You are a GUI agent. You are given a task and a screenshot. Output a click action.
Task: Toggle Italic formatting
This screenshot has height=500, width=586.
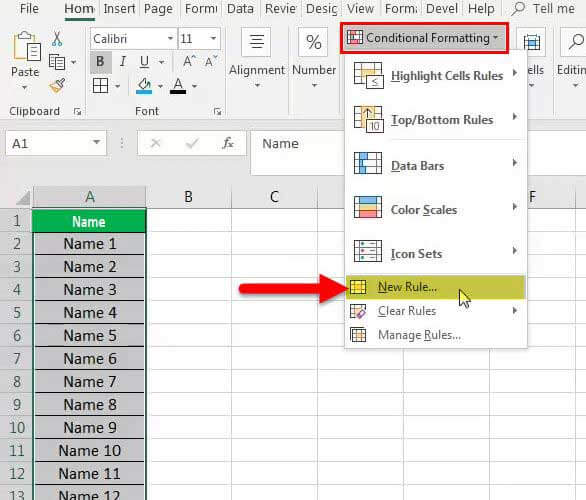123,62
